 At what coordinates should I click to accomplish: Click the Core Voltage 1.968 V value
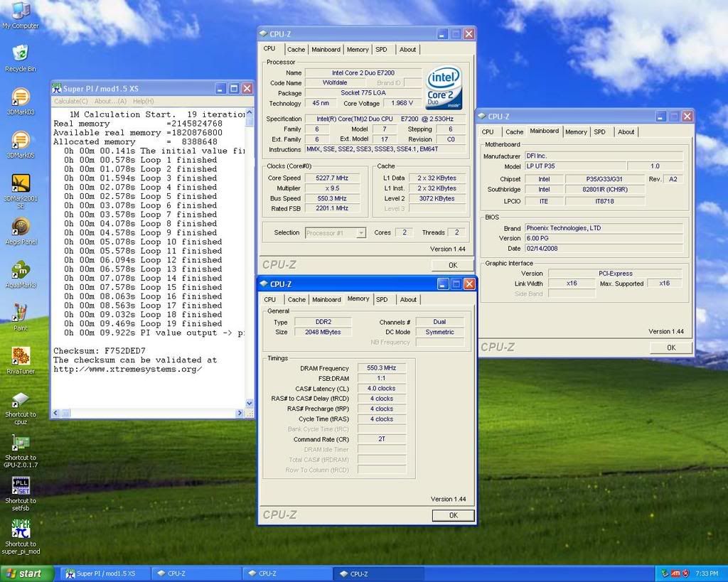coord(402,104)
